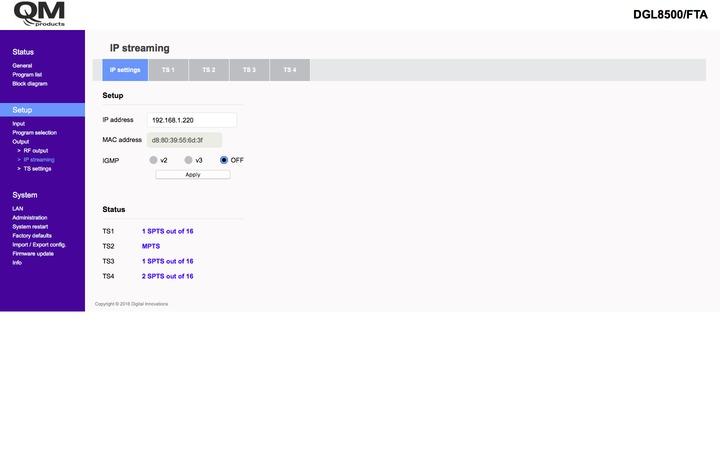This screenshot has height=450, width=720.
Task: Open TS4 '2 SPTS out of 16' link
Action: (167, 276)
